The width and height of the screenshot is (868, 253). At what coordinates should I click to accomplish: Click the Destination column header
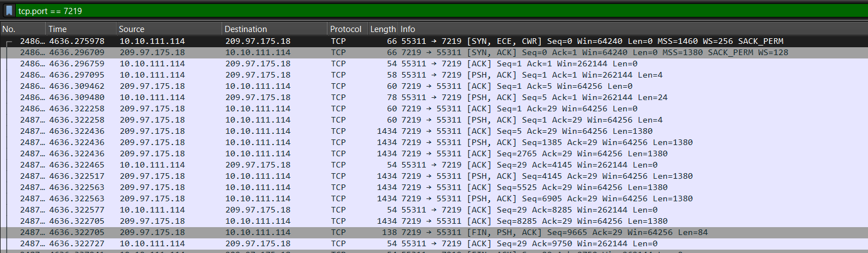pos(274,29)
